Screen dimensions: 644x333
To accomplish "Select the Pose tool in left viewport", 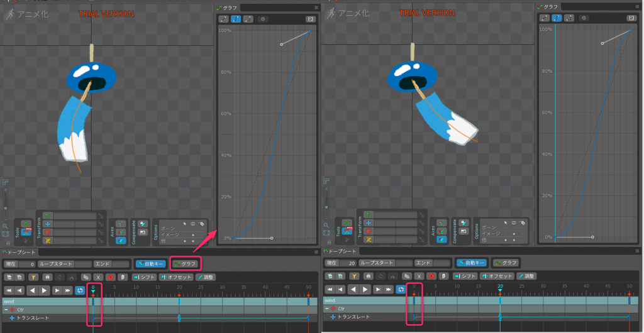I will click(x=26, y=223).
